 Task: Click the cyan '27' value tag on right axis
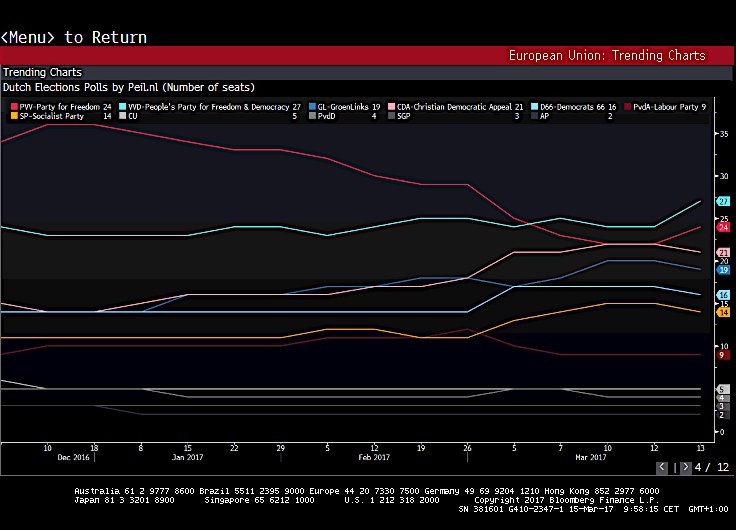click(x=723, y=201)
